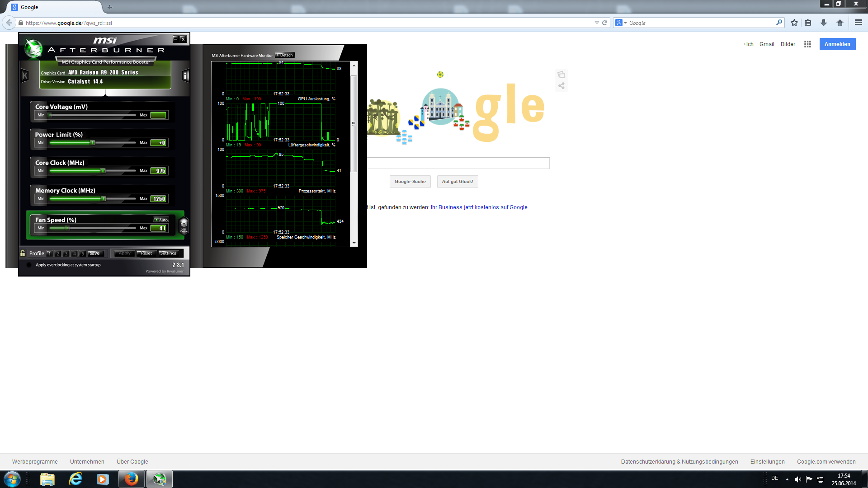Click Afterburner Settings button
868x488 pixels.
(x=169, y=253)
